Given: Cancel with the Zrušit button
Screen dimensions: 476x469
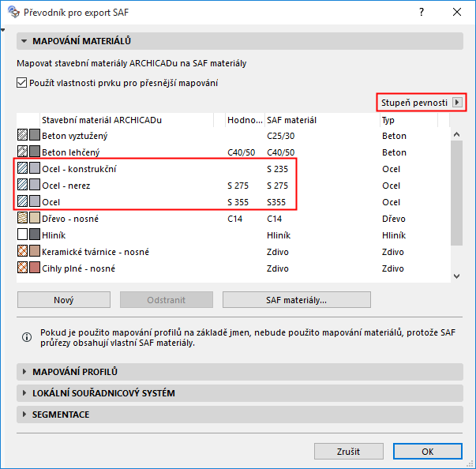Looking at the screenshot, I should [x=348, y=452].
